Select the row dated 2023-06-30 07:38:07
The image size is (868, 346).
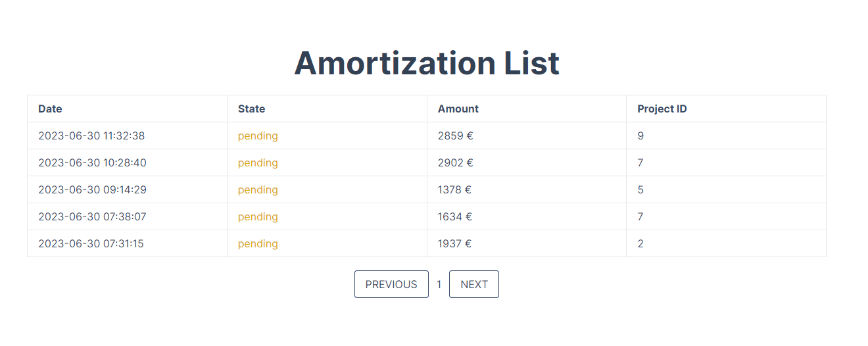click(x=426, y=216)
